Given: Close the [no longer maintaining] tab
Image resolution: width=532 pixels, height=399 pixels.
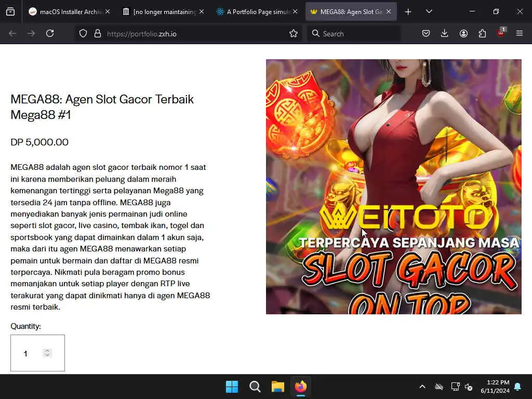Looking at the screenshot, I should (x=202, y=11).
